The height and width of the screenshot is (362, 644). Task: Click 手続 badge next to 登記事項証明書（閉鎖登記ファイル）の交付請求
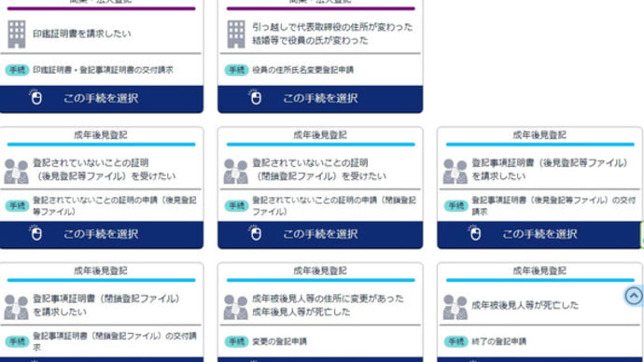coord(17,341)
